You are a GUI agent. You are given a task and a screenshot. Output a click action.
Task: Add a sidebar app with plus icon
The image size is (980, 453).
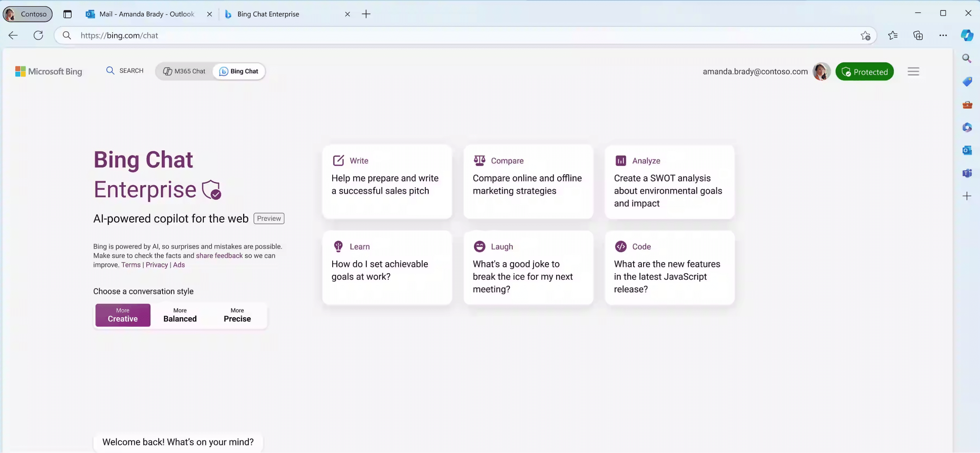coord(967,196)
